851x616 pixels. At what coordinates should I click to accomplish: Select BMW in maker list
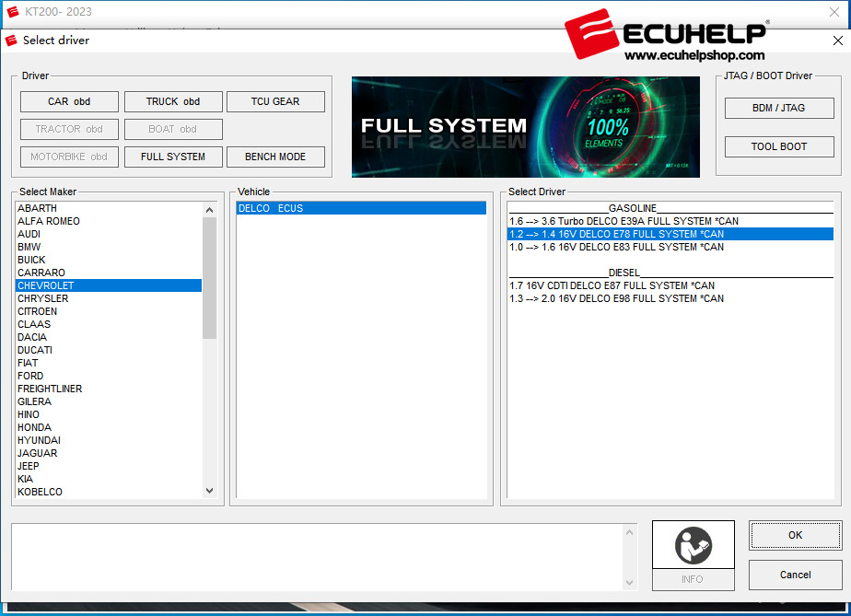[109, 247]
